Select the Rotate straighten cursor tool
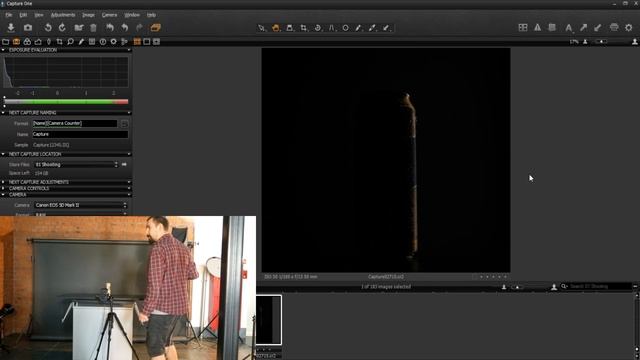 318,28
